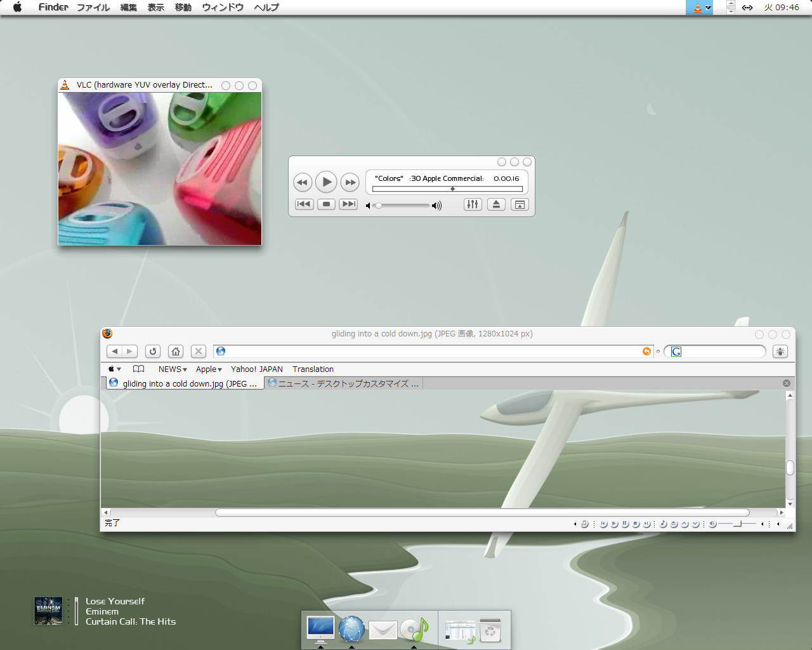This screenshot has height=650, width=812.
Task: Open the Mail envelope icon in the dock
Action: (383, 630)
